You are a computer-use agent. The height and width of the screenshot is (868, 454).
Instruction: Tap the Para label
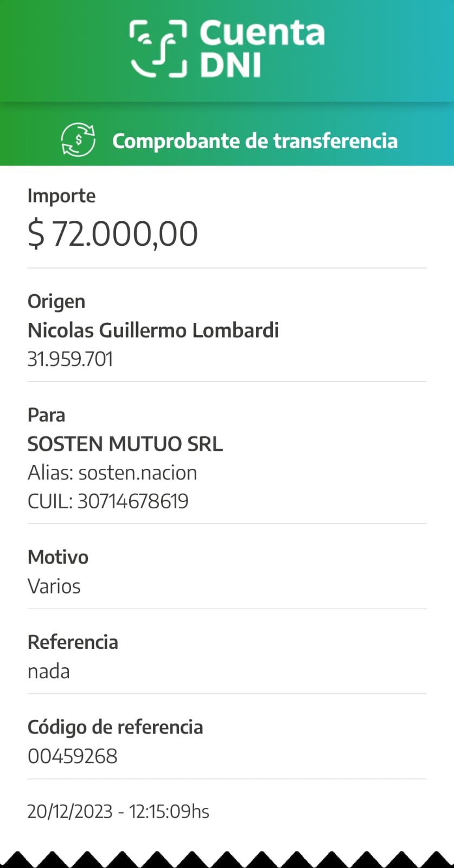pyautogui.click(x=46, y=416)
